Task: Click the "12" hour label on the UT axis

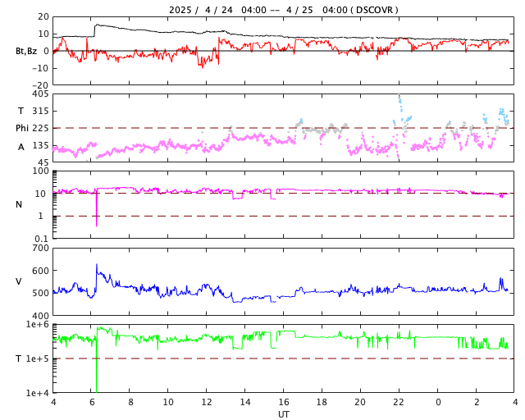Action: (x=207, y=402)
